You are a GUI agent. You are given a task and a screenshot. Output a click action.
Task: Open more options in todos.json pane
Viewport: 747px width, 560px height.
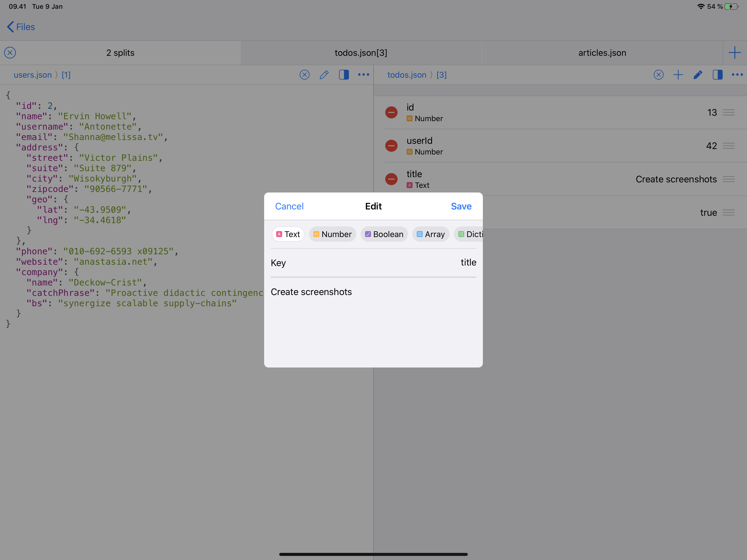pyautogui.click(x=737, y=75)
